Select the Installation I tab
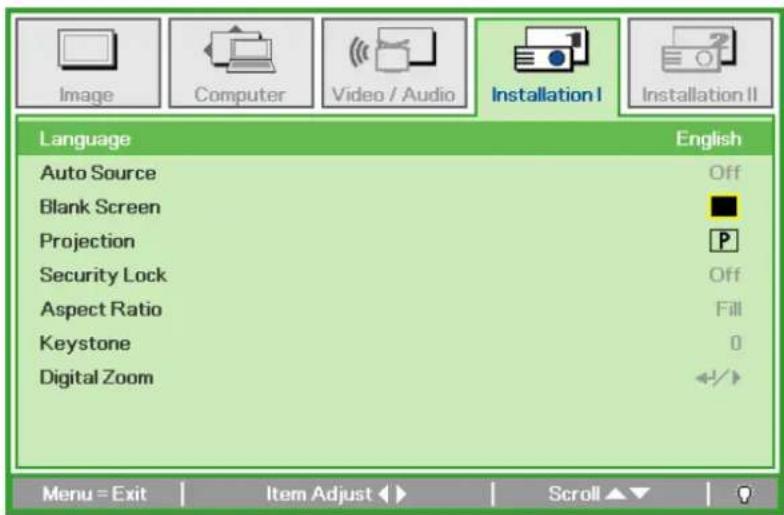Viewport: 784px width, 515px height. pyautogui.click(x=548, y=66)
